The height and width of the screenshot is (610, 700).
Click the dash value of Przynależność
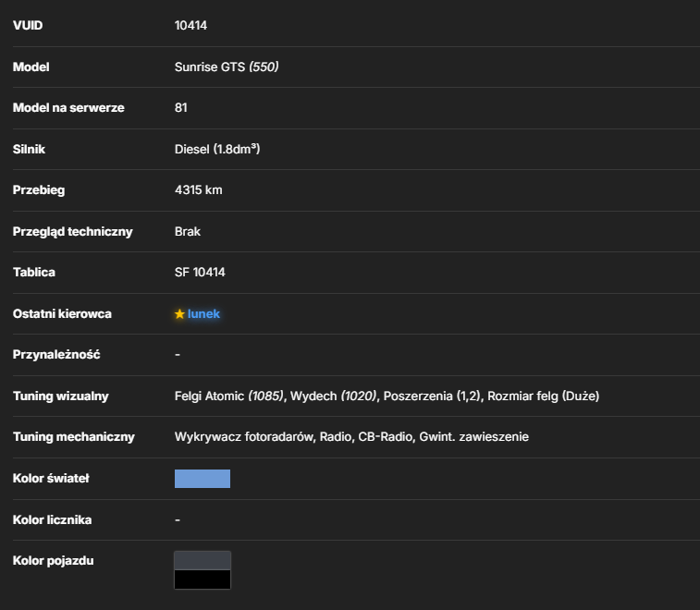(x=178, y=355)
